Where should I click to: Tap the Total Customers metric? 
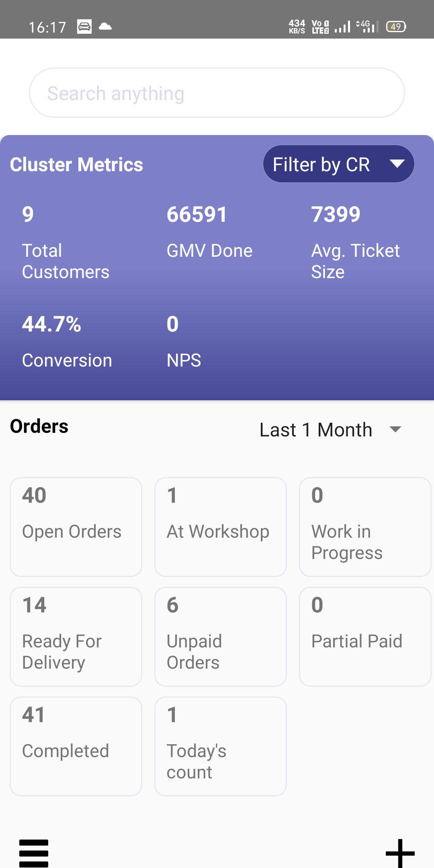coord(66,242)
